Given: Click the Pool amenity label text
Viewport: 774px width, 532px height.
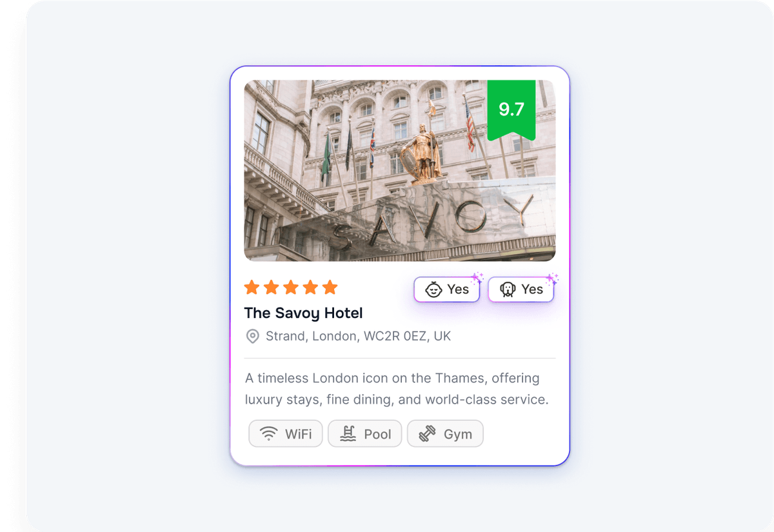Looking at the screenshot, I should point(377,434).
